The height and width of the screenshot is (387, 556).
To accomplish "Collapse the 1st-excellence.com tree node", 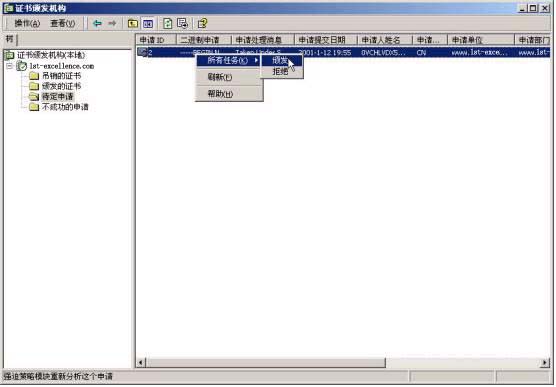I will click(x=10, y=66).
